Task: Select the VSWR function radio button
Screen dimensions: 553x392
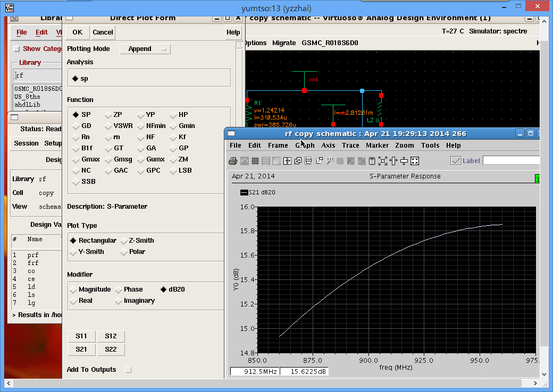Action: pyautogui.click(x=108, y=126)
